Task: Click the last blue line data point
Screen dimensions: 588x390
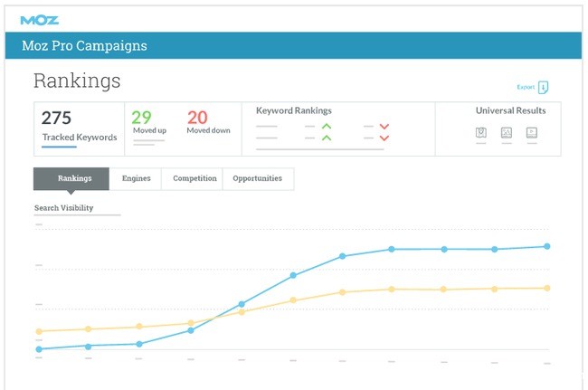Action: [546, 246]
